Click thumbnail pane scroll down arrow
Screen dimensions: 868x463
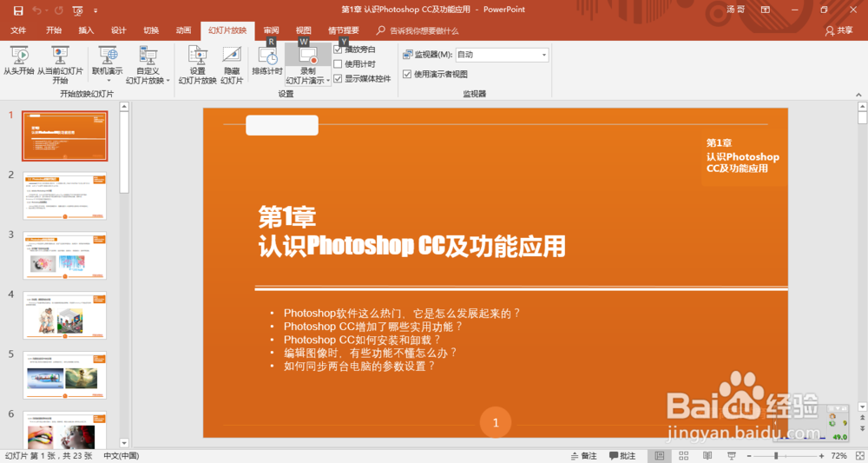[124, 442]
